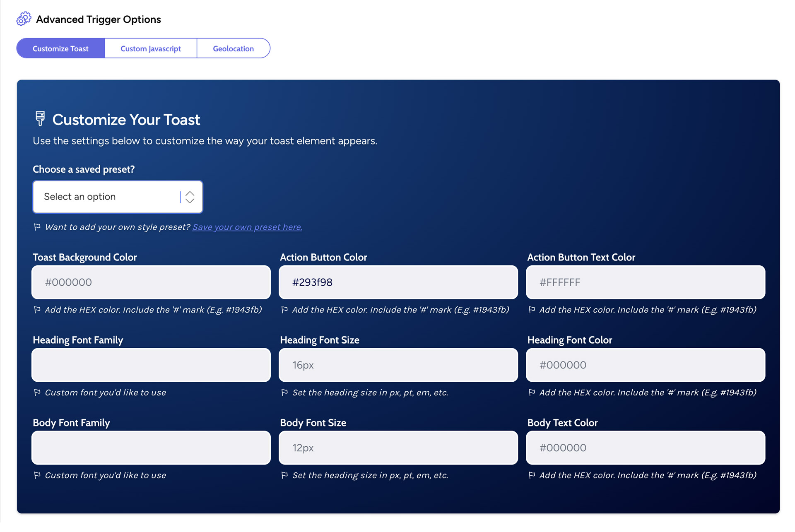Click into the Heading Font Family input
The height and width of the screenshot is (532, 795).
tap(151, 366)
